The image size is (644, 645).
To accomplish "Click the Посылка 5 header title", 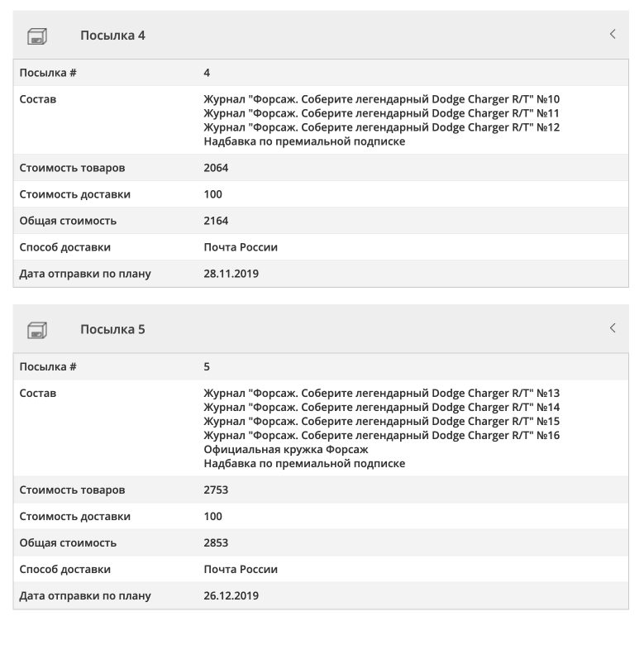I will pyautogui.click(x=112, y=329).
